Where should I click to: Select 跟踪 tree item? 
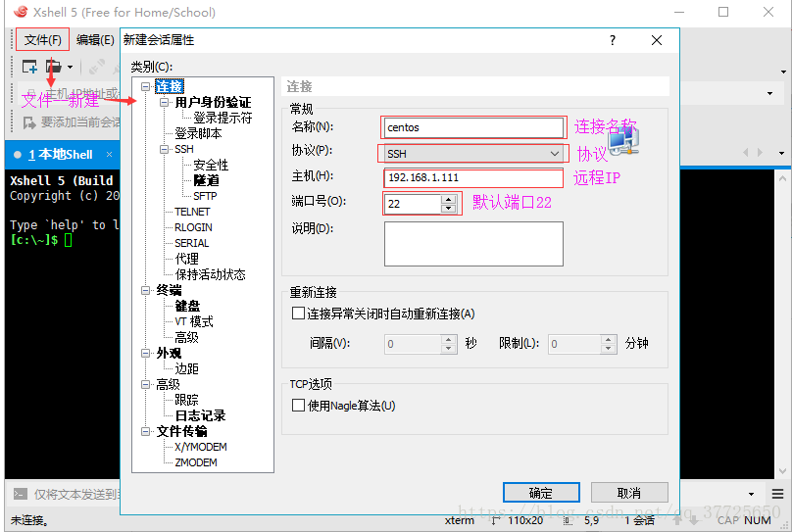186,400
